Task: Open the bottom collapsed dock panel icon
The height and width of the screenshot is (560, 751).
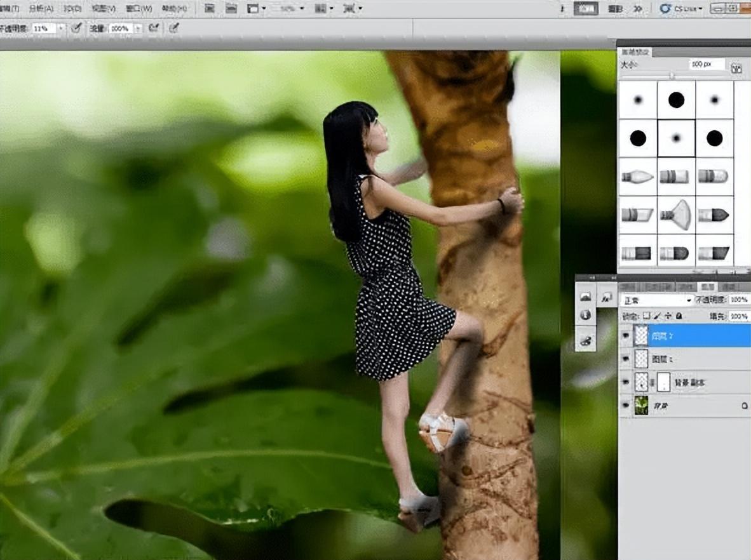Action: pos(585,341)
